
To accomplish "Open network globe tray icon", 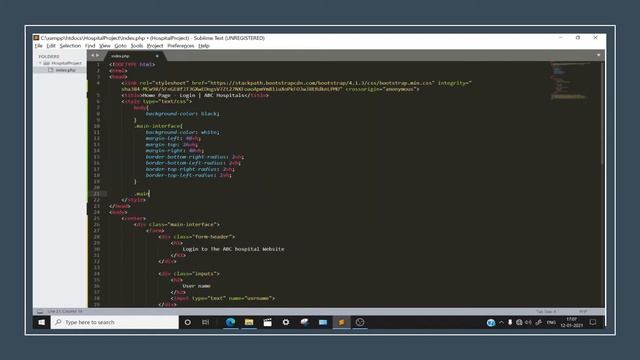I will coord(519,322).
